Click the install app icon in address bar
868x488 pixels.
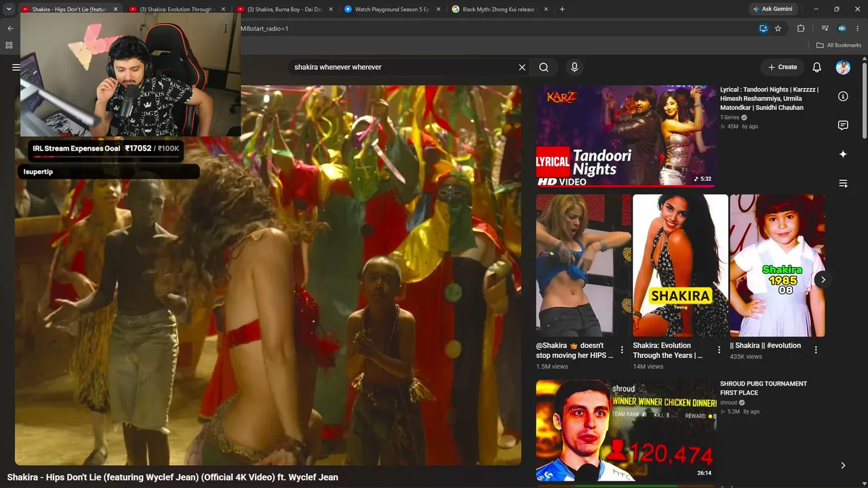763,28
